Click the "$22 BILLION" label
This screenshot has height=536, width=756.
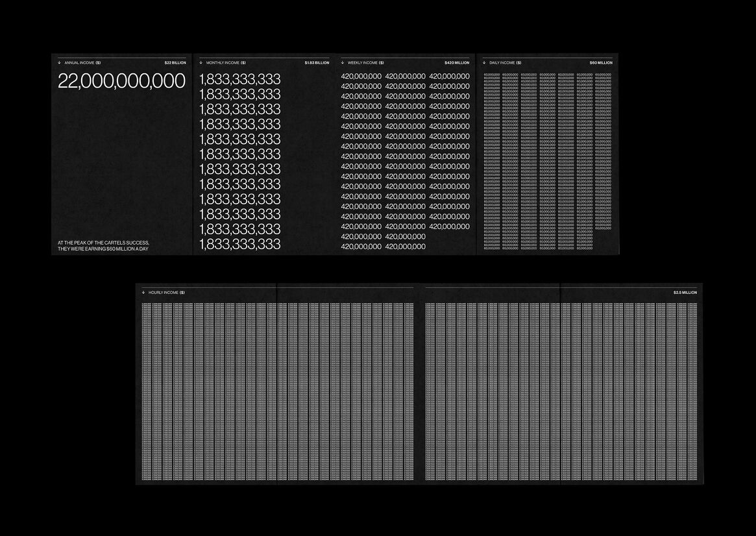coord(175,63)
